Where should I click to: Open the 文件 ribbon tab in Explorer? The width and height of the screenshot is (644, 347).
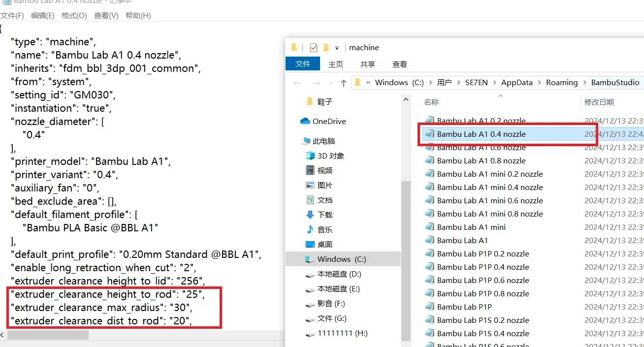(x=303, y=64)
